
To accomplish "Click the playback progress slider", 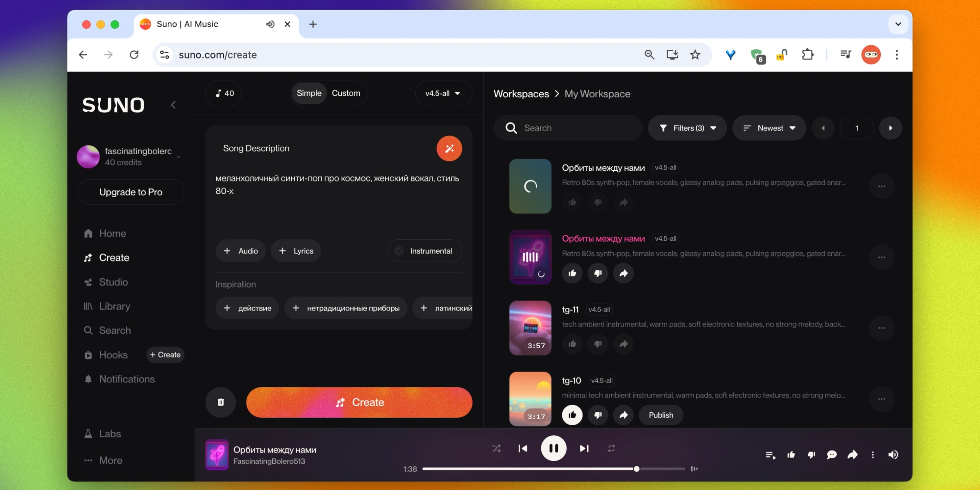I will point(553,469).
